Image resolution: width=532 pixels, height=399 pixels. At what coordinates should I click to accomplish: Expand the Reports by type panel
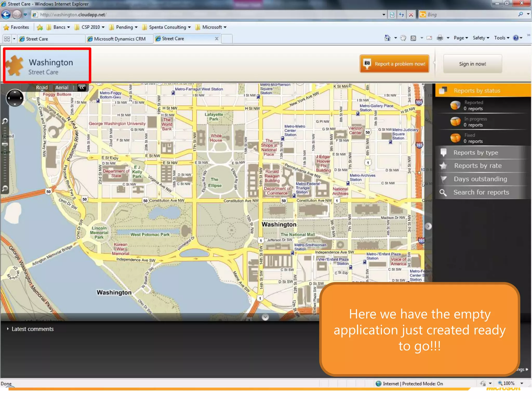point(475,152)
